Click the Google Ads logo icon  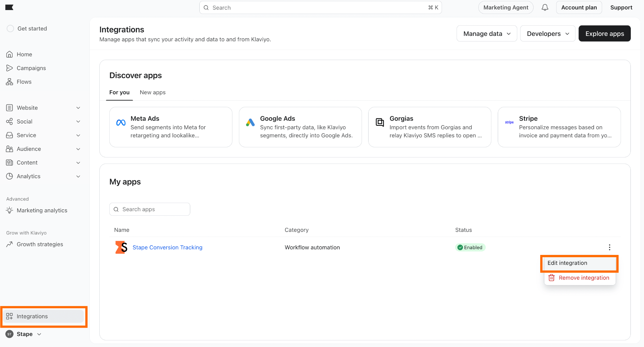pos(250,123)
